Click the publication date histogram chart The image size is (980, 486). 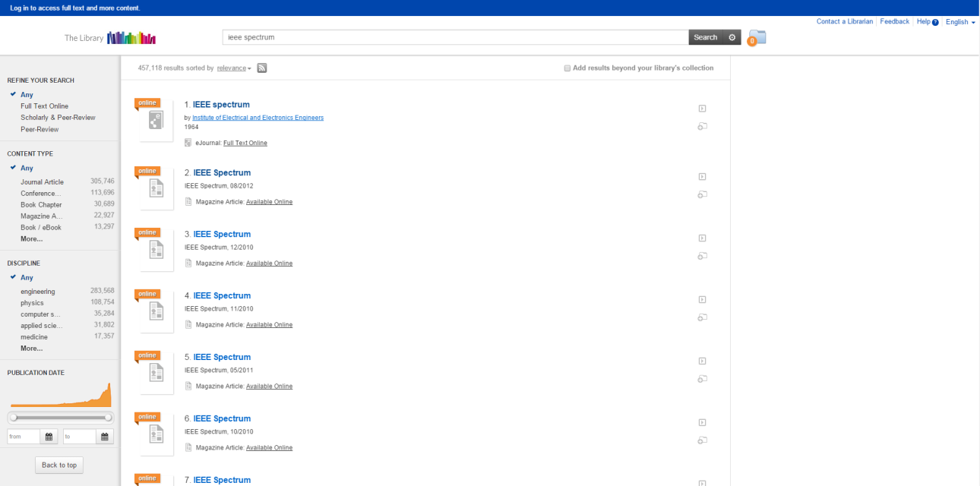point(61,395)
